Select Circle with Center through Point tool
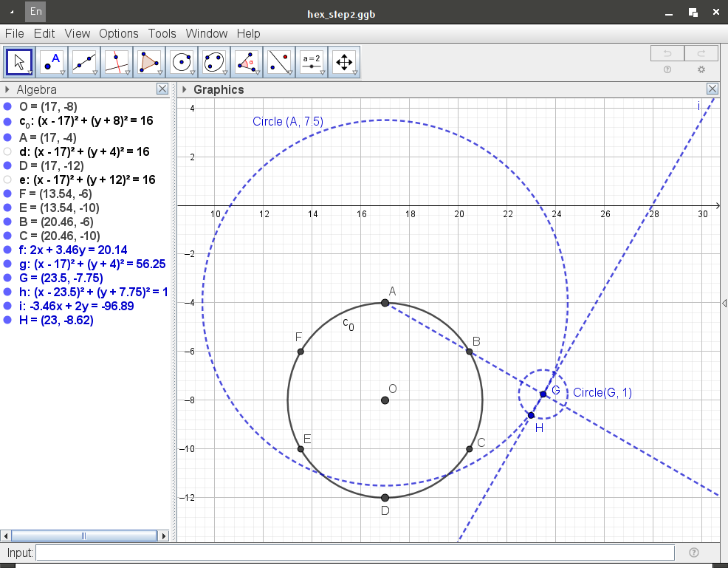Screen dimensions: 728x568 pyautogui.click(x=182, y=62)
